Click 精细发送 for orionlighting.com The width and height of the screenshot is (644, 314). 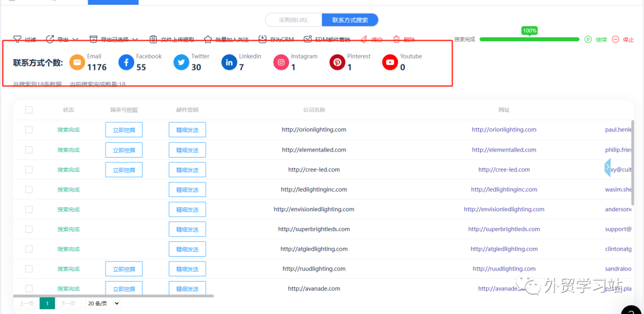[x=187, y=130]
